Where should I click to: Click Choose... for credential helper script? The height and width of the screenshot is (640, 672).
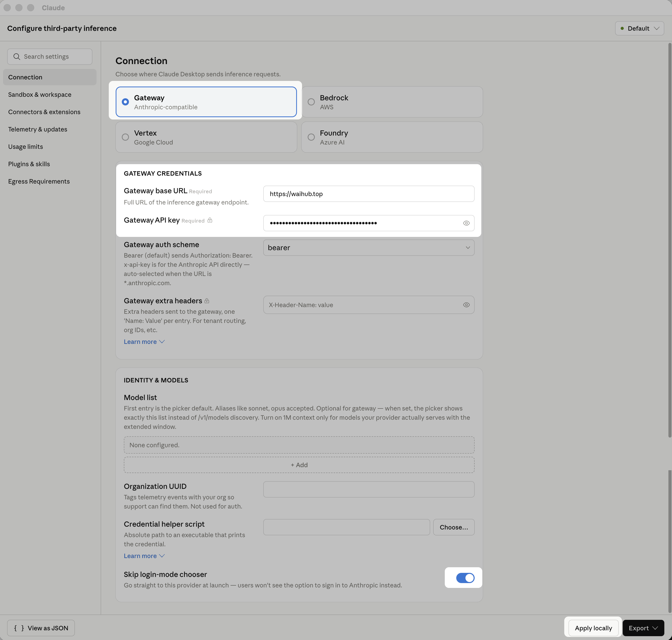(x=454, y=527)
